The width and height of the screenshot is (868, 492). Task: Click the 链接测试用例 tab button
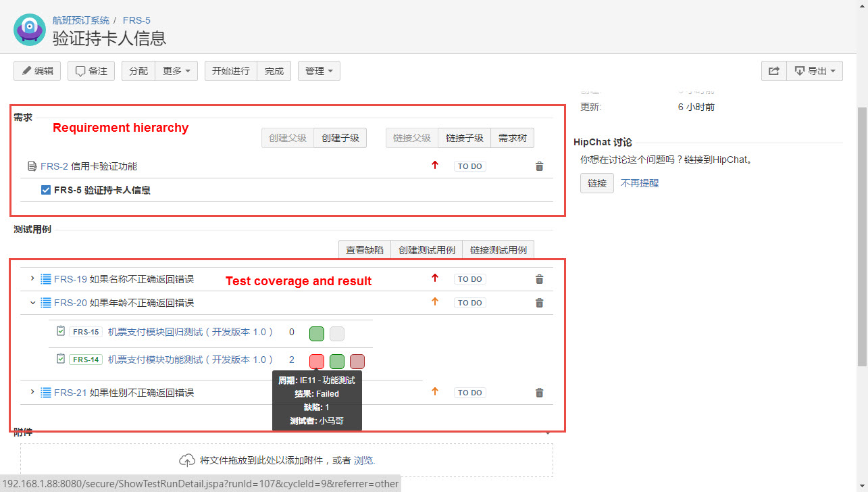pyautogui.click(x=499, y=250)
